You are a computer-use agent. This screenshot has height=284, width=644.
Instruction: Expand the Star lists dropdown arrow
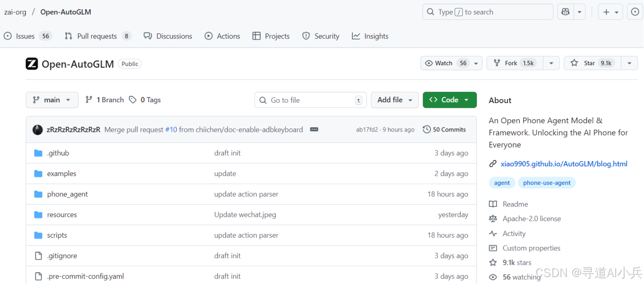(x=629, y=63)
